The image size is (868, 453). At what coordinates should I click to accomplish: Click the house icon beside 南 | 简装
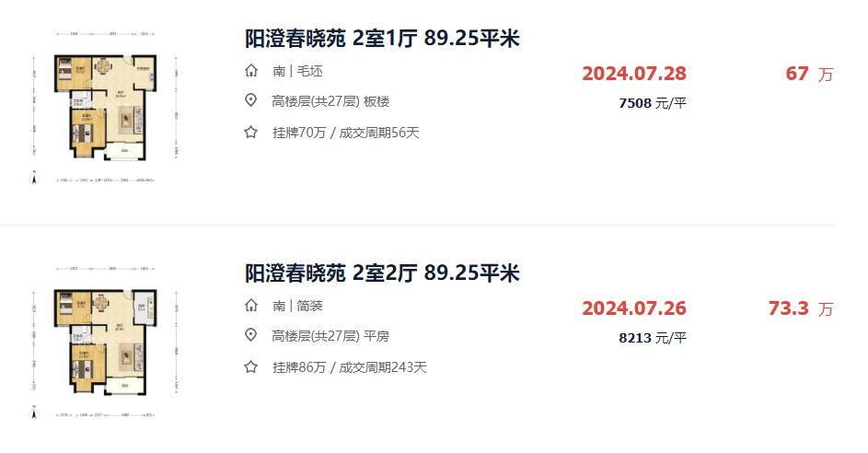(x=250, y=306)
